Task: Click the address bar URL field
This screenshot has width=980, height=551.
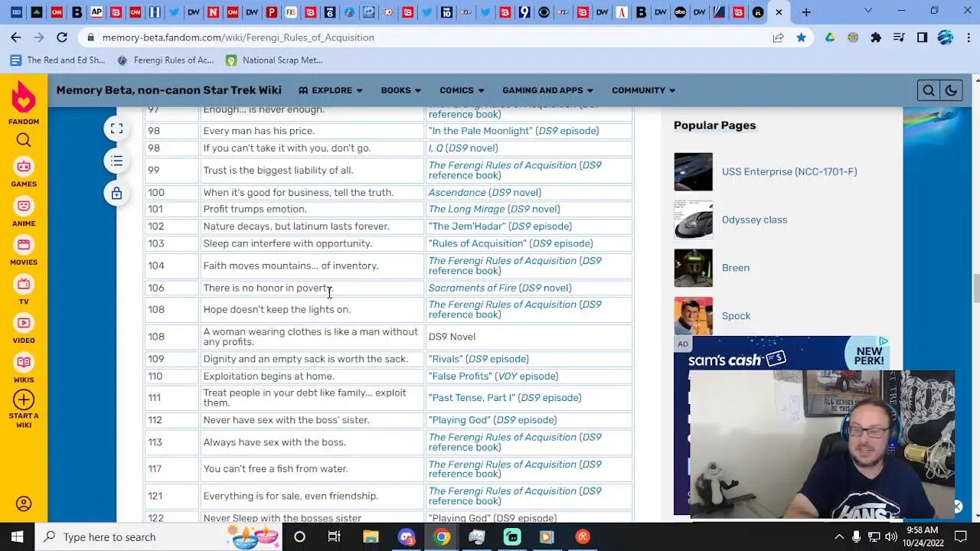Action: [429, 37]
